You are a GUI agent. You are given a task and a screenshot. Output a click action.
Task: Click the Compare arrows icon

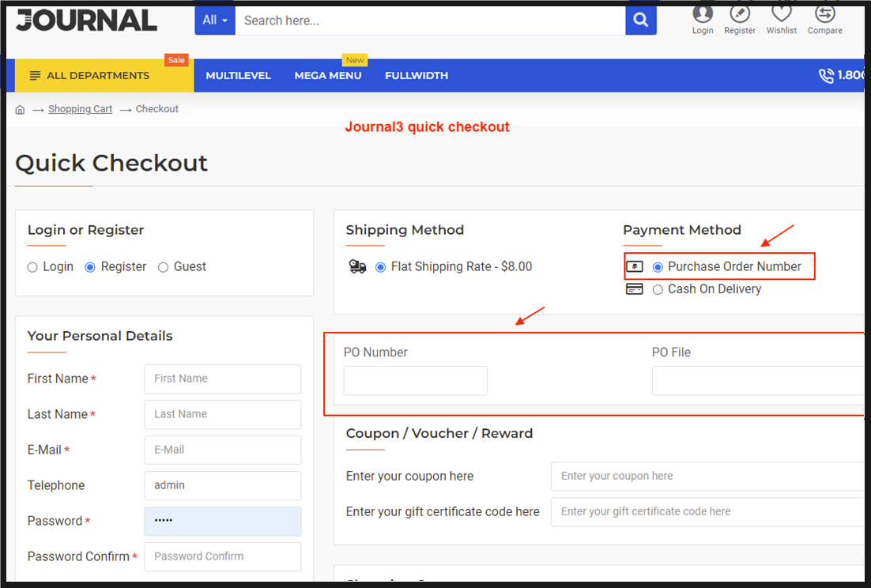coord(824,13)
